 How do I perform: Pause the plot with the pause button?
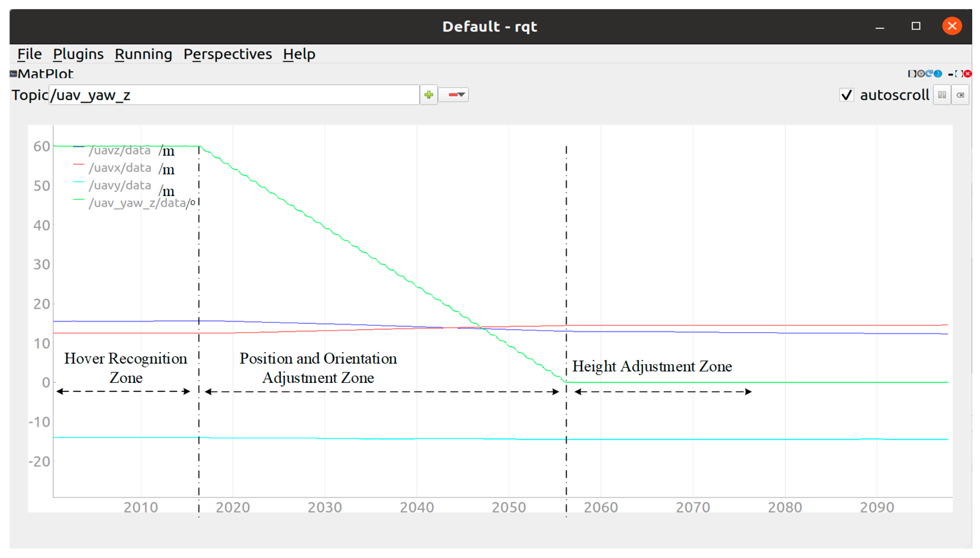tap(942, 95)
